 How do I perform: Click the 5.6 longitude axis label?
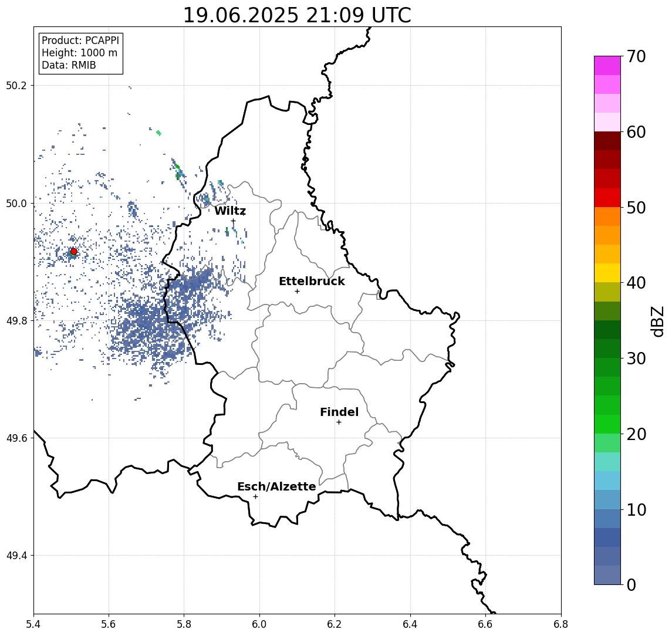click(x=109, y=624)
